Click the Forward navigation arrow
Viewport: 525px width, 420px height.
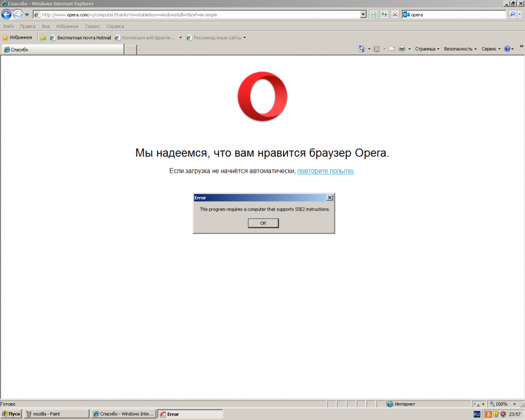pos(18,15)
